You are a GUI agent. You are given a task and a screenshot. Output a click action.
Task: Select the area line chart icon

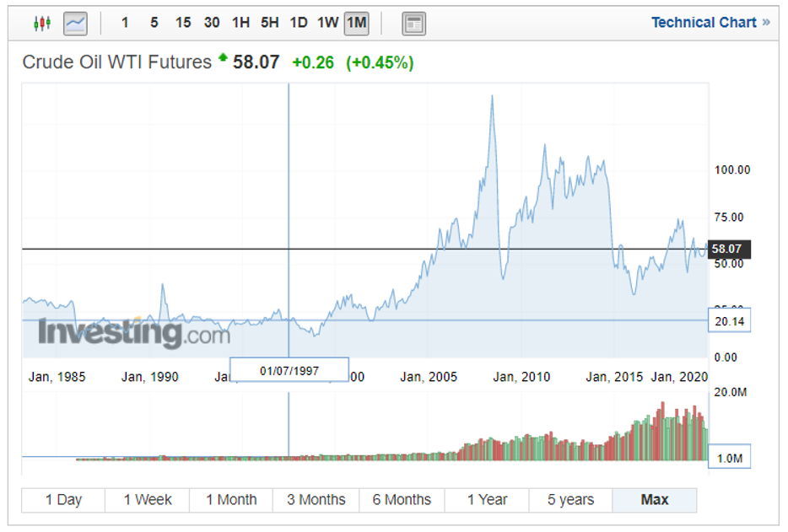[75, 24]
